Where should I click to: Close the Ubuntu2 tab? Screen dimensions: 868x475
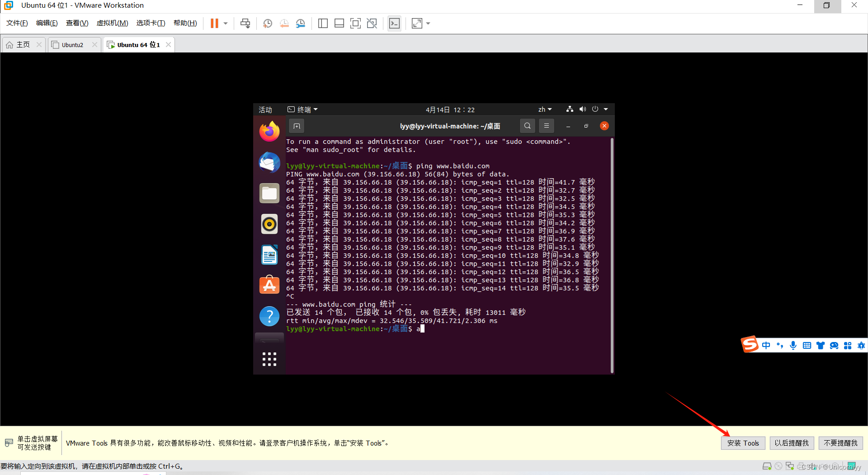tap(94, 44)
